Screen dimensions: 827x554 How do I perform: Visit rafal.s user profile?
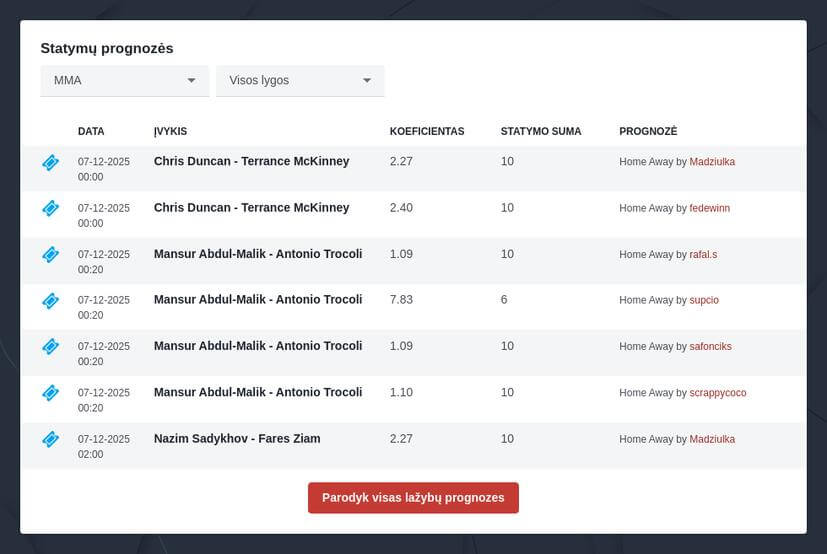click(x=703, y=255)
